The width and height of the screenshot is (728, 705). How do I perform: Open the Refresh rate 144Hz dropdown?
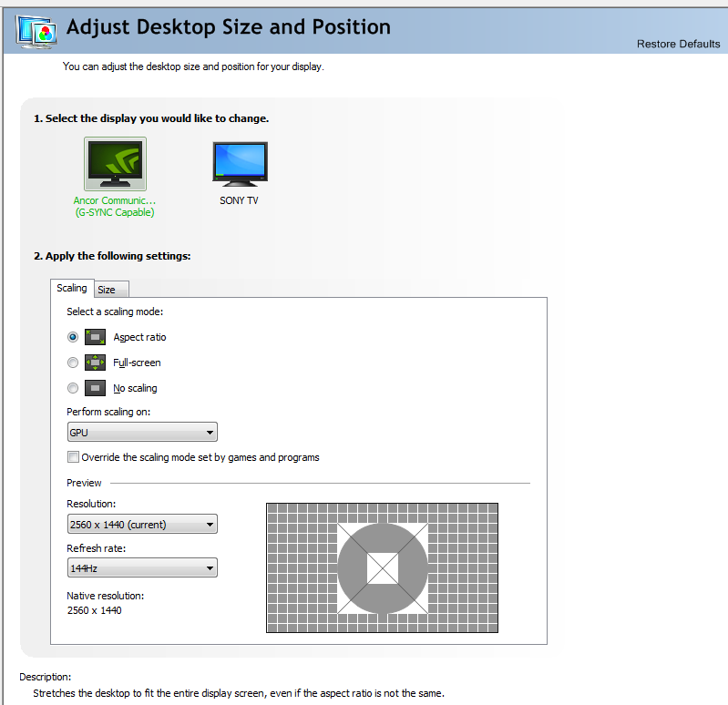click(142, 568)
